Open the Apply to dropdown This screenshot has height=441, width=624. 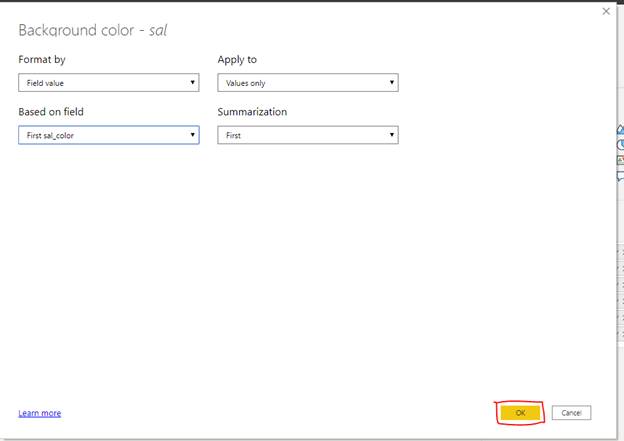tap(308, 83)
